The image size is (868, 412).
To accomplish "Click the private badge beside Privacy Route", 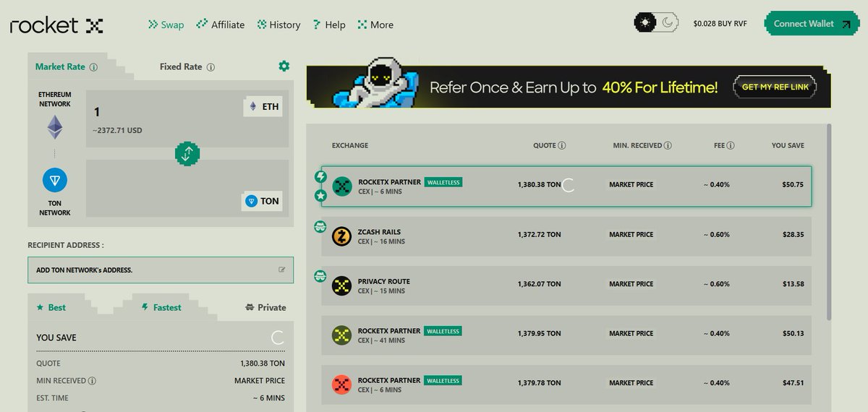I will click(x=321, y=275).
